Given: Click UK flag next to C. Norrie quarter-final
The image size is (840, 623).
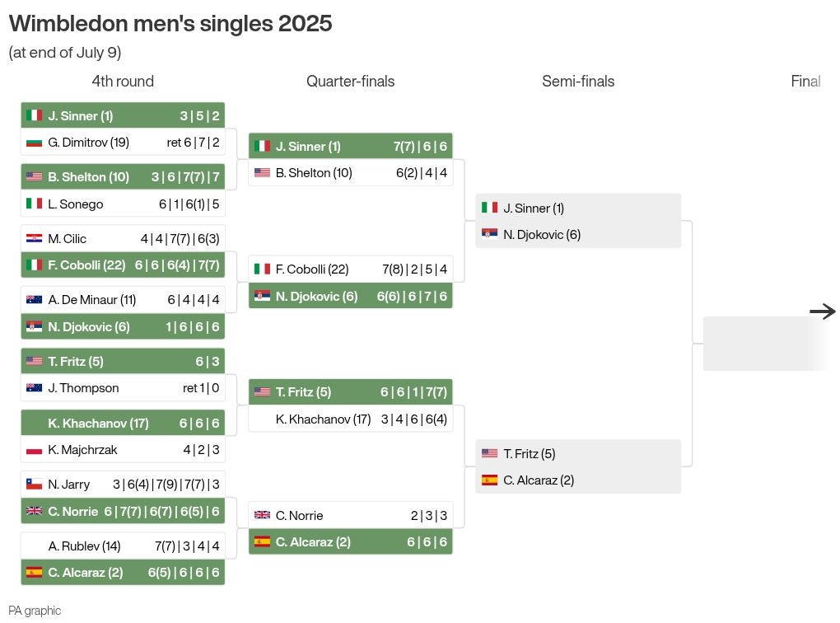Looking at the screenshot, I should 262,515.
